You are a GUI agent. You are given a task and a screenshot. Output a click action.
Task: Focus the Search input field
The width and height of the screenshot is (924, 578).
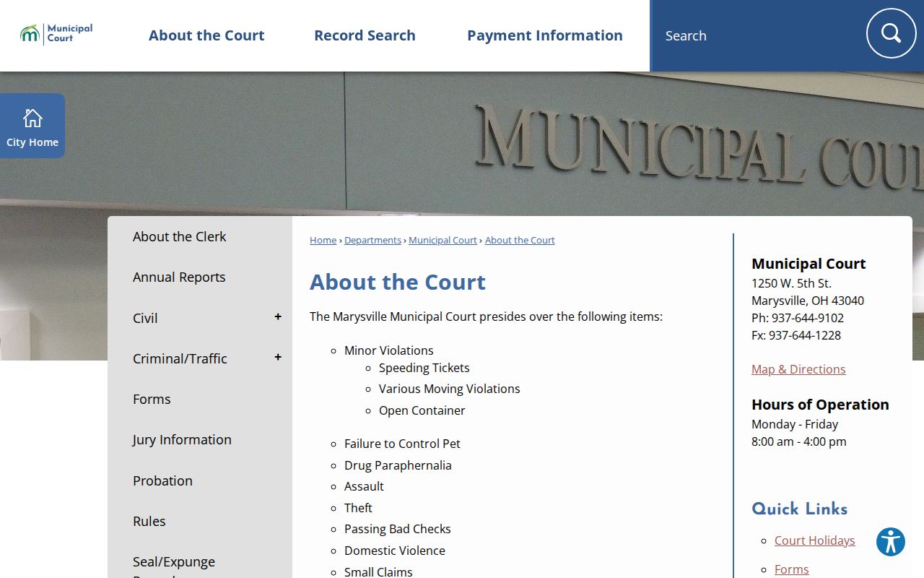point(758,35)
